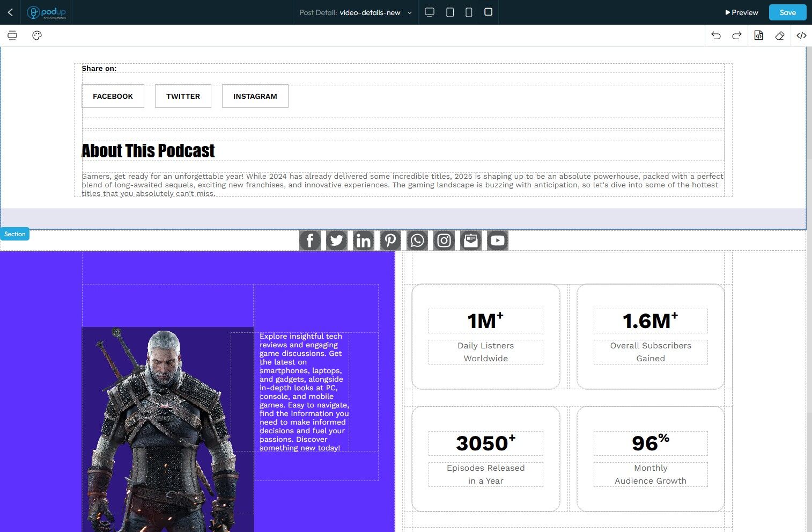Select the 'Overall Subscribers Gained' label
Viewport: 812px width, 532px height.
651,352
